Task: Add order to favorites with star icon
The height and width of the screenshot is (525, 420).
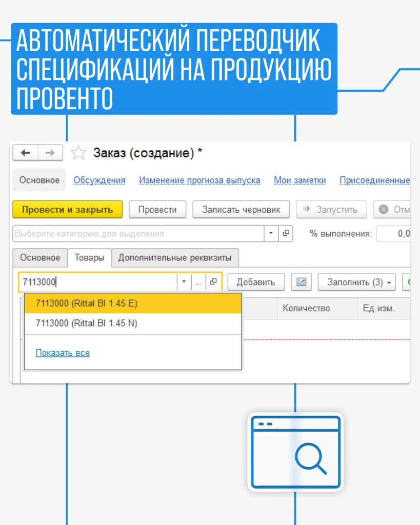Action: click(x=78, y=153)
